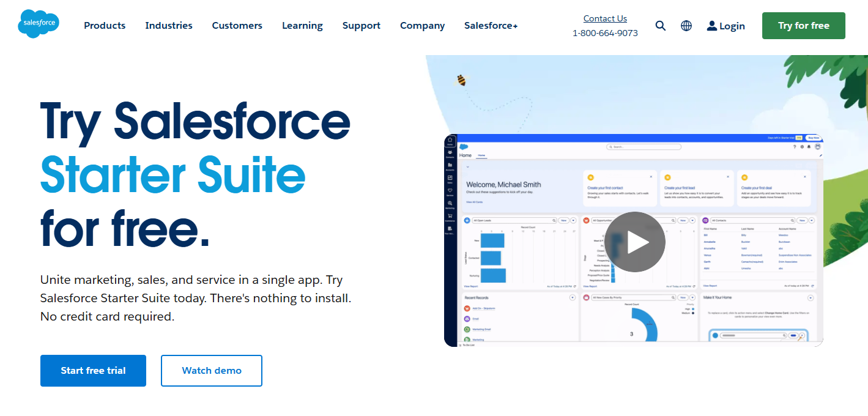Click the "No credit card required." text
Viewport: 868px width, 416px height.
108,317
